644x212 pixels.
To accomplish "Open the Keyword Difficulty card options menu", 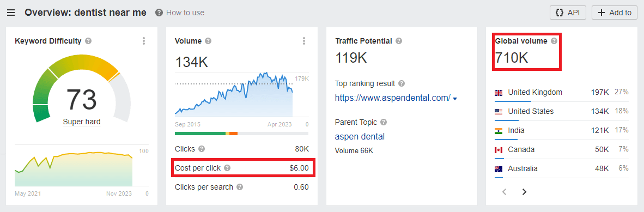I will 144,41.
